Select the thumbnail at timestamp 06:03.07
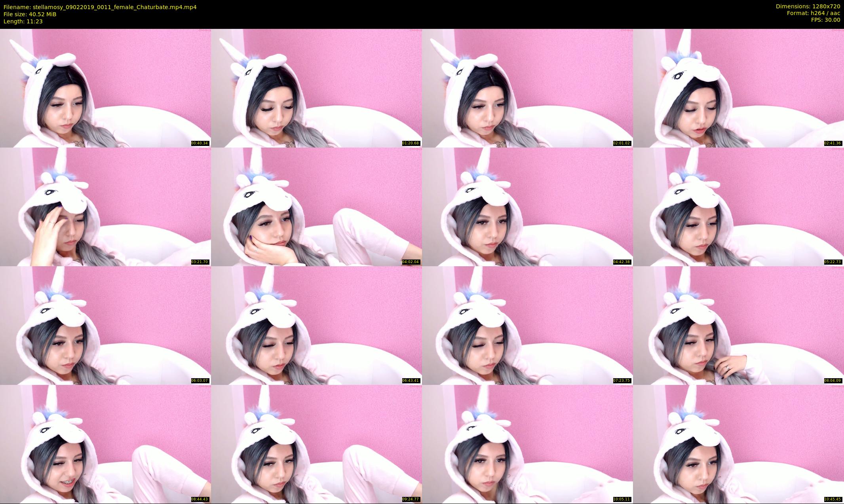 105,325
